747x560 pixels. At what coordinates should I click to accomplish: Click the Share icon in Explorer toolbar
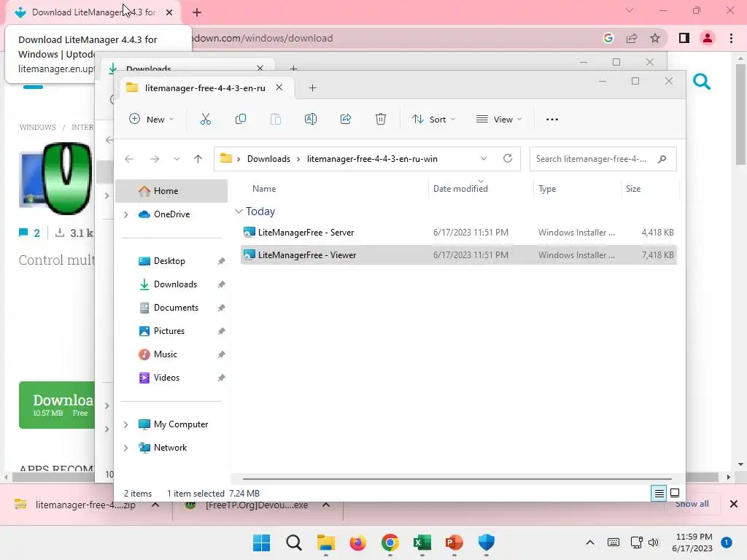(x=346, y=119)
